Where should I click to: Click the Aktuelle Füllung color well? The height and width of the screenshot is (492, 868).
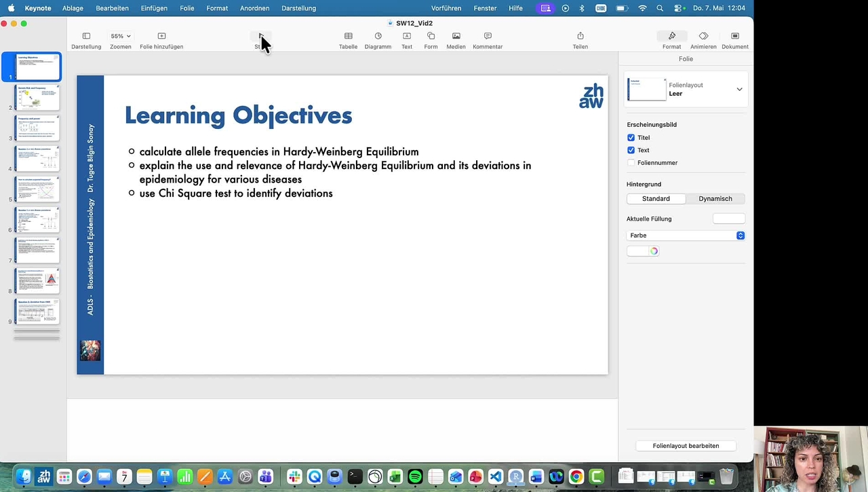(x=729, y=219)
